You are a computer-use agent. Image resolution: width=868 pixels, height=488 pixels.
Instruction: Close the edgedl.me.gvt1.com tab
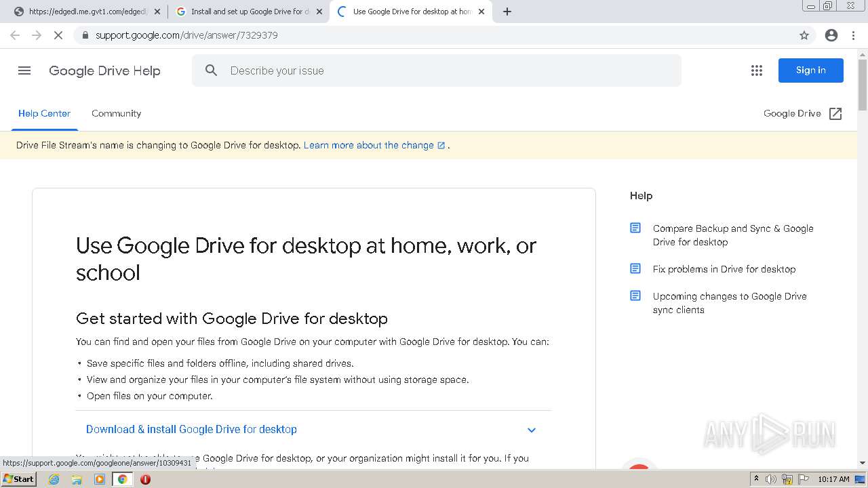157,12
